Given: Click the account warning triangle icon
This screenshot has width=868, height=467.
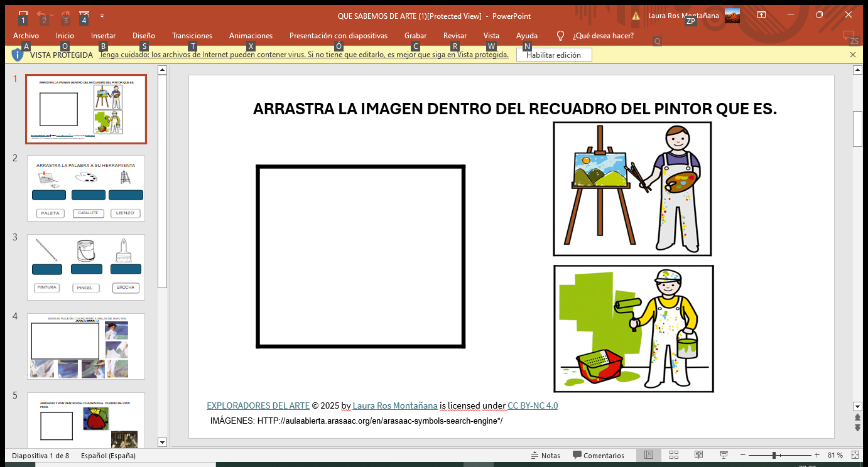Looking at the screenshot, I should [x=636, y=16].
